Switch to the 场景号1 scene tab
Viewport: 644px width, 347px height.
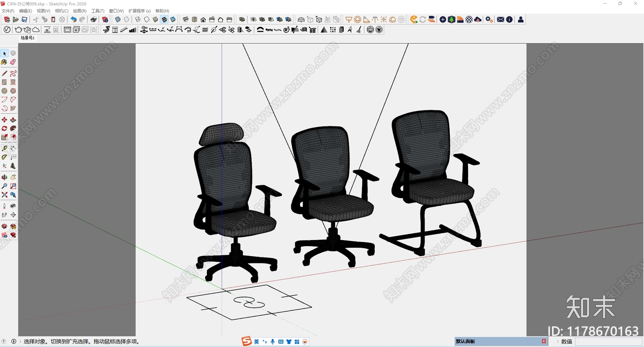[x=27, y=38]
